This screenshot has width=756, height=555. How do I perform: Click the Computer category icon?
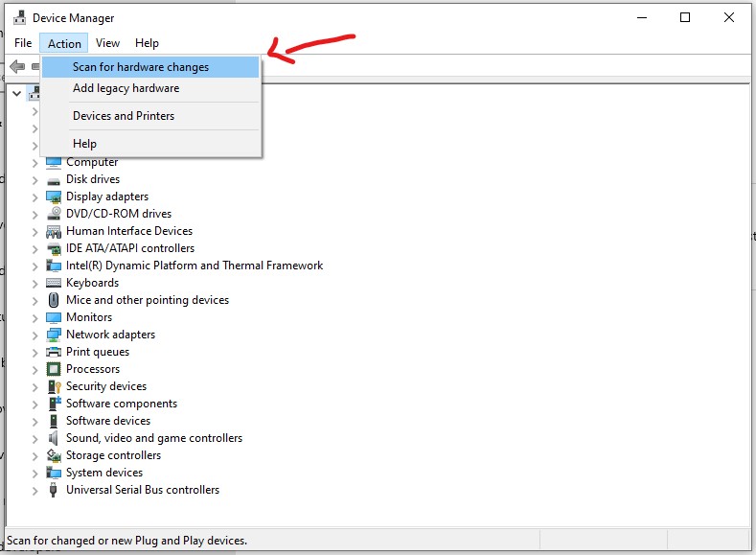pos(54,163)
